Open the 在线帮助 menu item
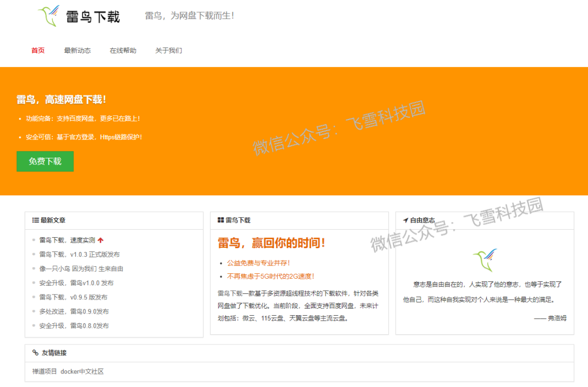Screen dimensions: 588x387 123,51
